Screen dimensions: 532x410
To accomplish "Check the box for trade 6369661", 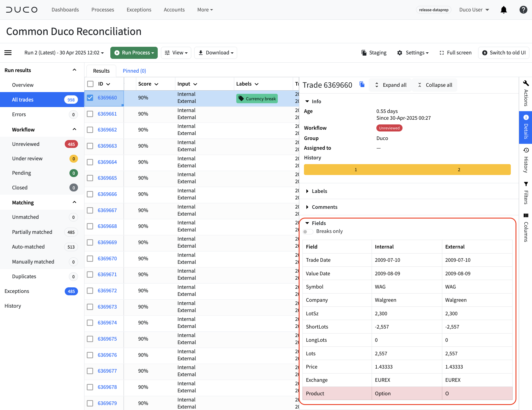I will click(90, 114).
